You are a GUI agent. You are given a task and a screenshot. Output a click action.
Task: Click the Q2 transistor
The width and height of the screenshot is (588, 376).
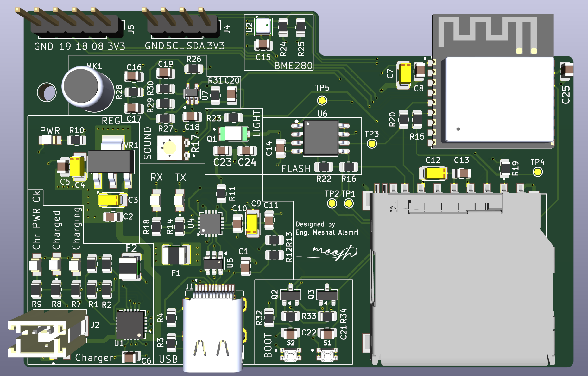[290, 295]
